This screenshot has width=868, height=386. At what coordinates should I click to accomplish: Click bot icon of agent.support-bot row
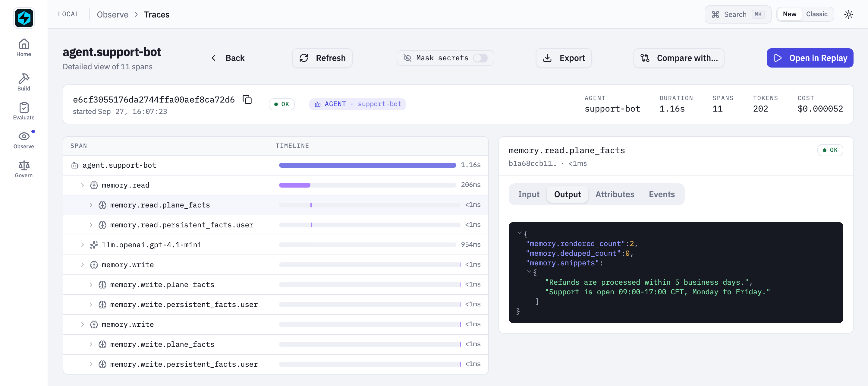74,165
